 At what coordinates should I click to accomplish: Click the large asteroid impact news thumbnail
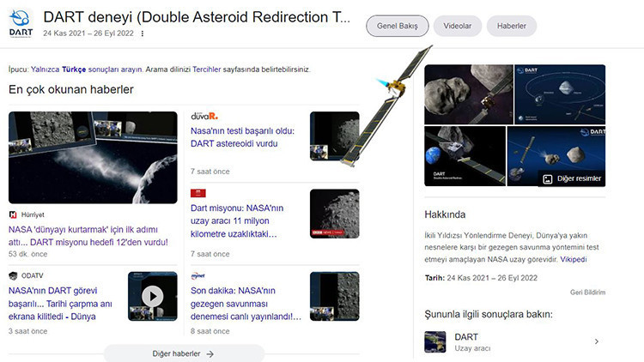[92, 158]
